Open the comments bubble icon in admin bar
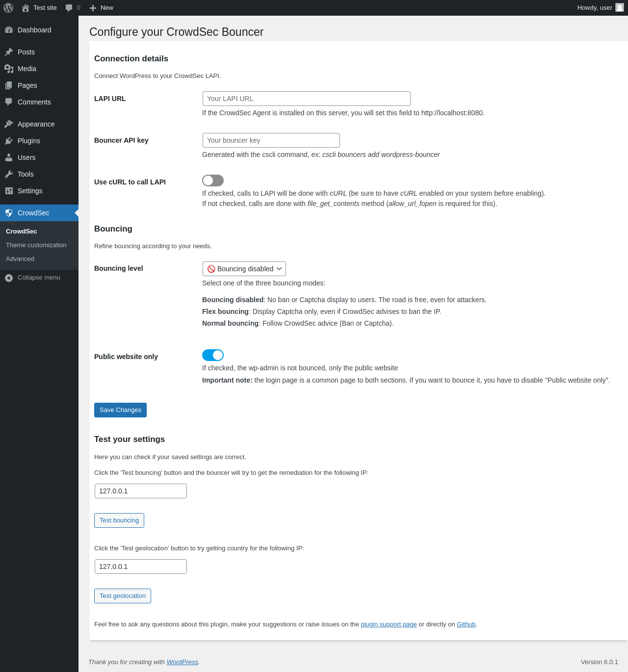The image size is (628, 672). point(69,8)
